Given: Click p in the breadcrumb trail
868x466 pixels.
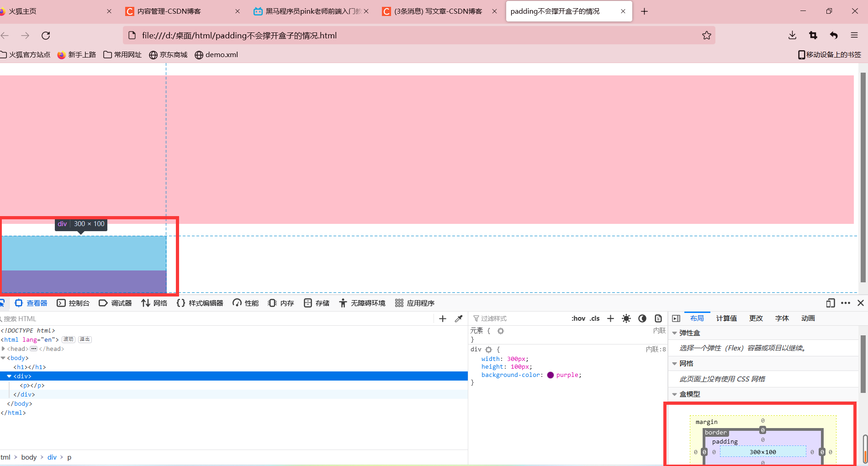Looking at the screenshot, I should 69,457.
